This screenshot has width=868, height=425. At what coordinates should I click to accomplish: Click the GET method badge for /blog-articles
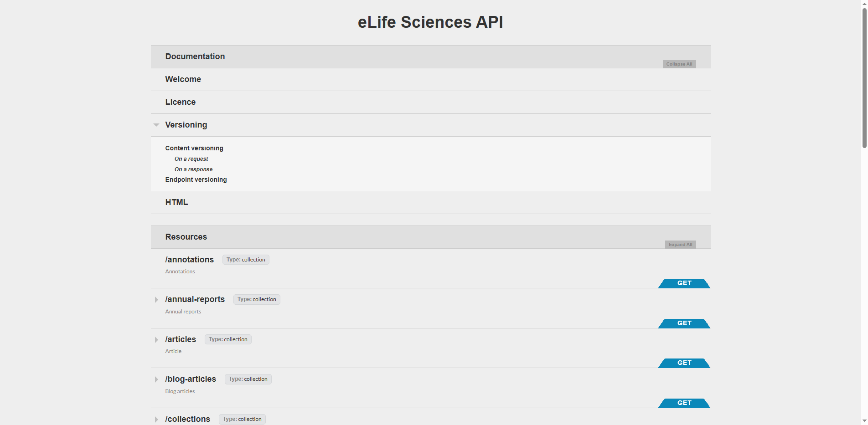tap(684, 403)
